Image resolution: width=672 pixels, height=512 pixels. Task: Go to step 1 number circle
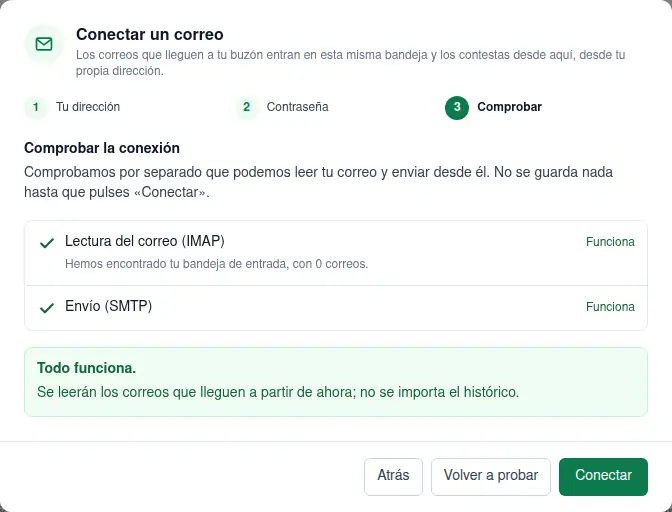36,107
